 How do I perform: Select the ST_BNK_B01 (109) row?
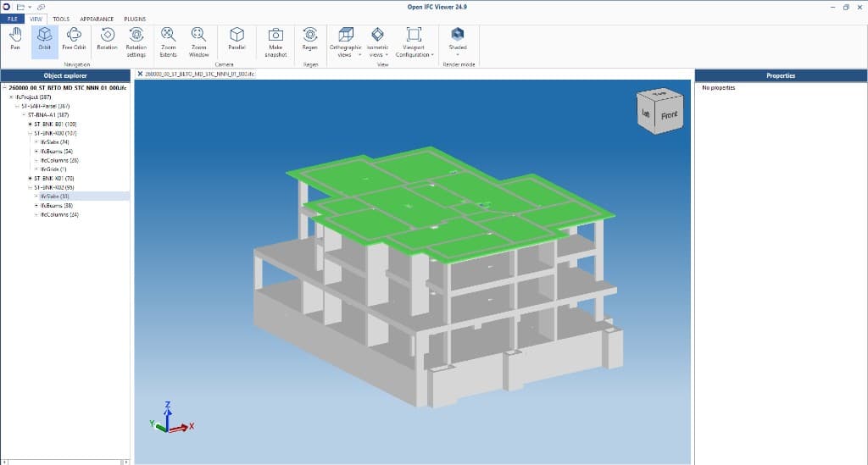coord(55,125)
